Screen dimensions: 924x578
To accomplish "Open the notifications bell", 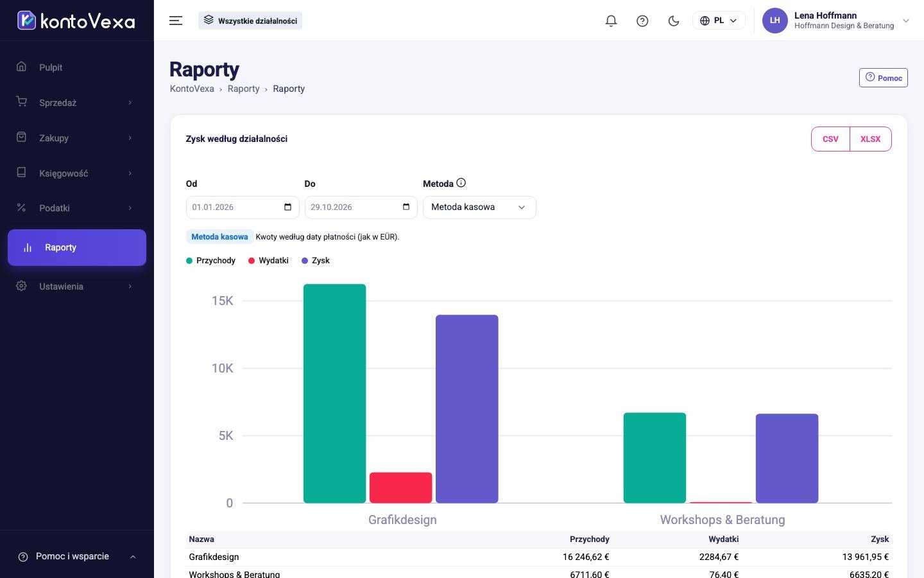I will [x=611, y=21].
